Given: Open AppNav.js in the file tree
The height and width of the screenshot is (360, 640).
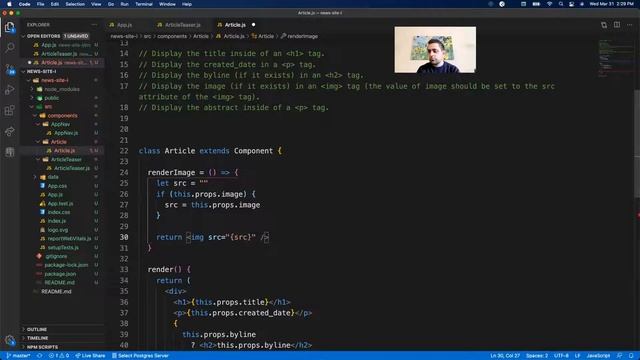Looking at the screenshot, I should pyautogui.click(x=66, y=133).
